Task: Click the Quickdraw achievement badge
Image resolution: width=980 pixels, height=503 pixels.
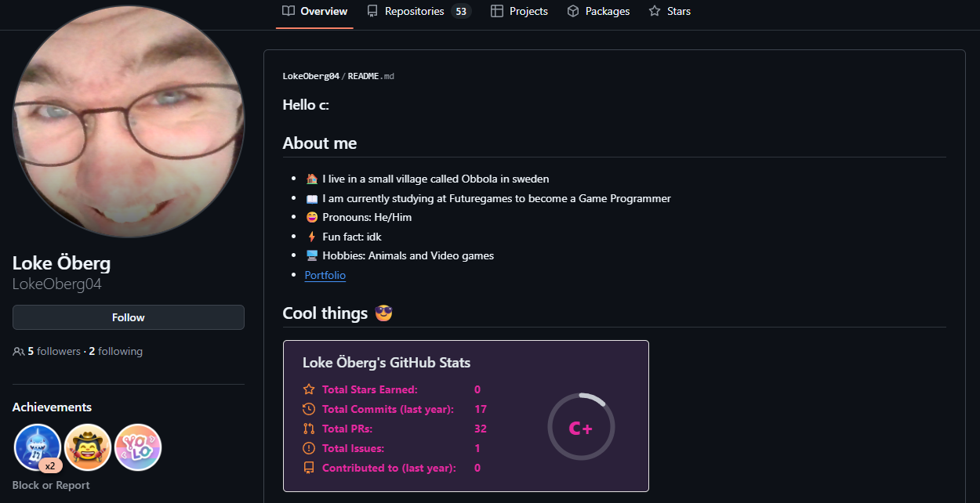Action: tap(88, 447)
